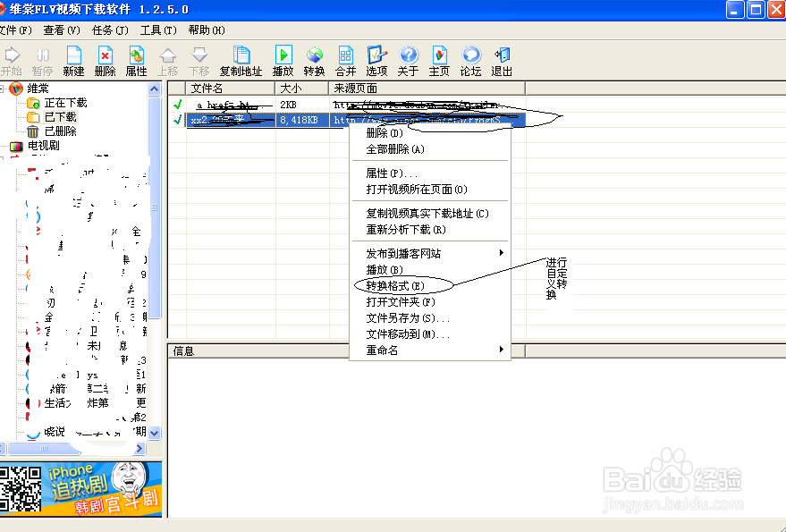Maximize the 维棠FLV window
This screenshot has height=532, width=786.
tap(756, 10)
